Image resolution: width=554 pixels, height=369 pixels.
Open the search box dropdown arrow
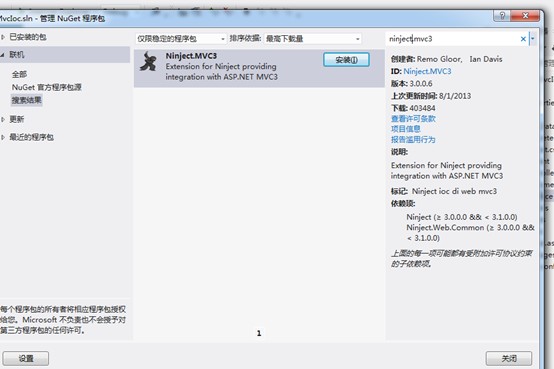pos(533,39)
